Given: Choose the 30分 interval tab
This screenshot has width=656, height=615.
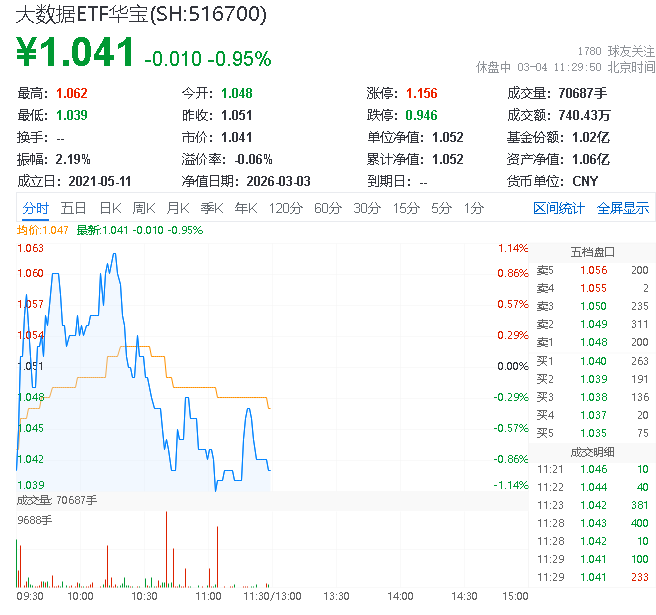Looking at the screenshot, I should 367,208.
